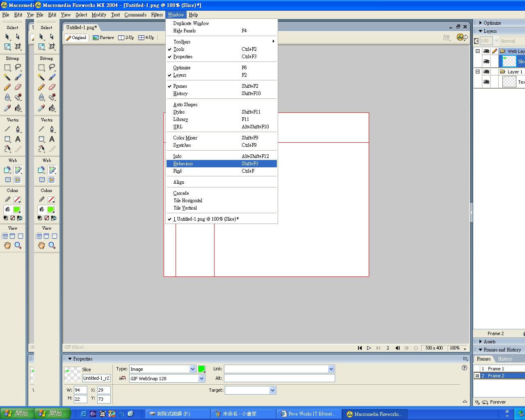Select Pen tool in tools panel beside document

[52, 129]
